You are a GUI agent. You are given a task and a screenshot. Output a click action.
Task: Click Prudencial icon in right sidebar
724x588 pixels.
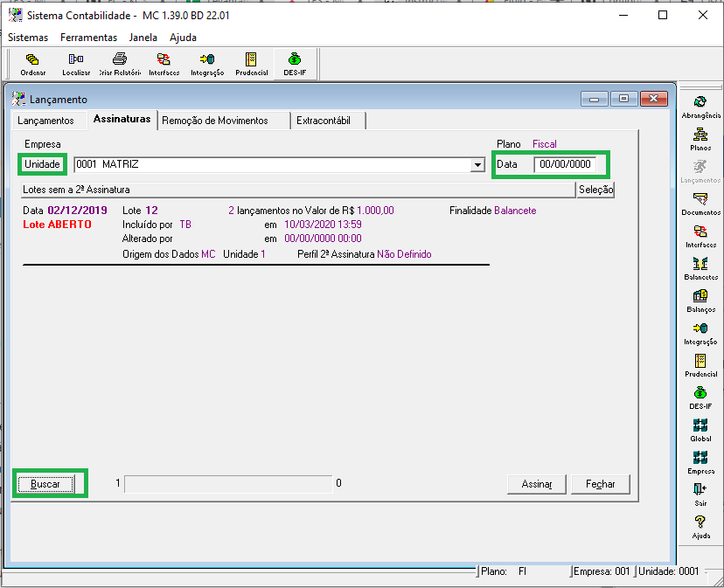[x=700, y=365]
